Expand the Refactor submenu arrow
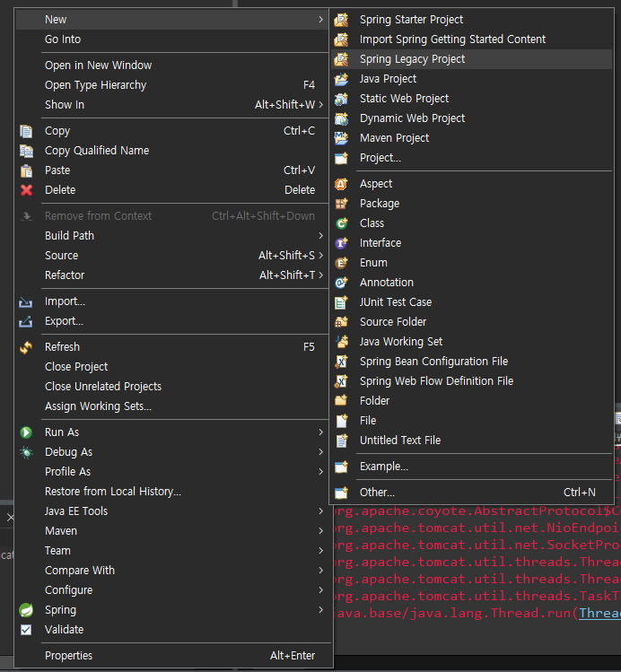Viewport: 621px width, 672px height. coord(320,275)
